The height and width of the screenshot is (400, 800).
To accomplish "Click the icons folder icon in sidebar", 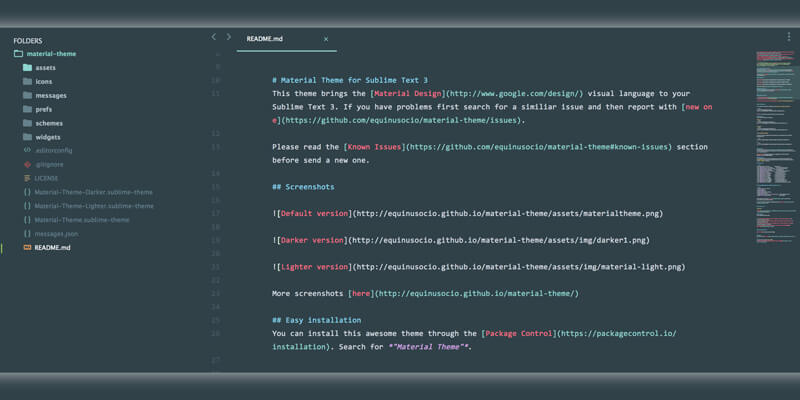I will pos(26,82).
